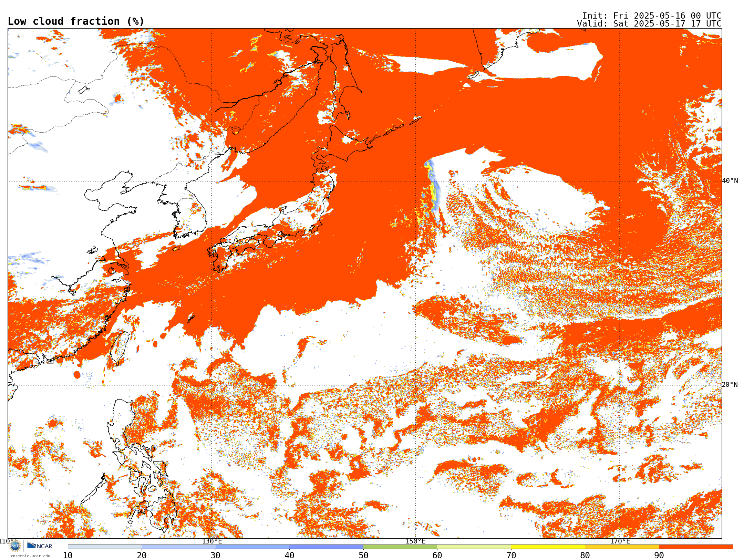The height and width of the screenshot is (560, 744).
Task: Click the 170°E longitude label
Action: [x=620, y=541]
